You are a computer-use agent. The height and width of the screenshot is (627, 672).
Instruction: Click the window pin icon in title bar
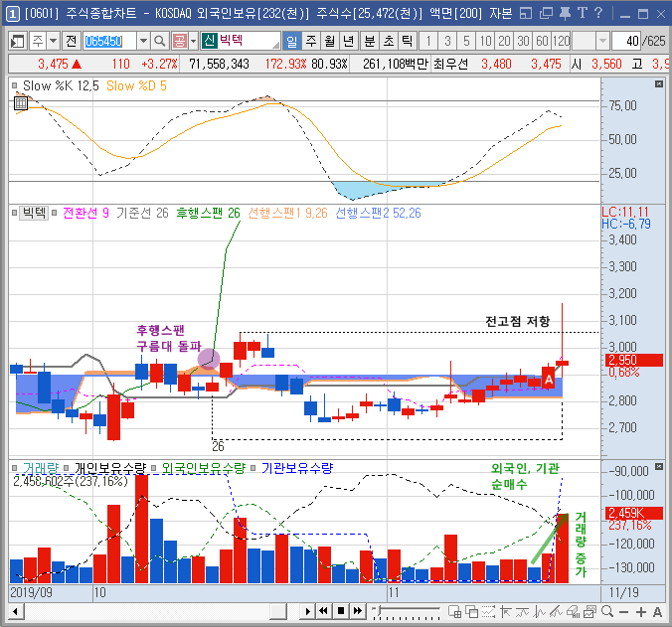[x=565, y=14]
